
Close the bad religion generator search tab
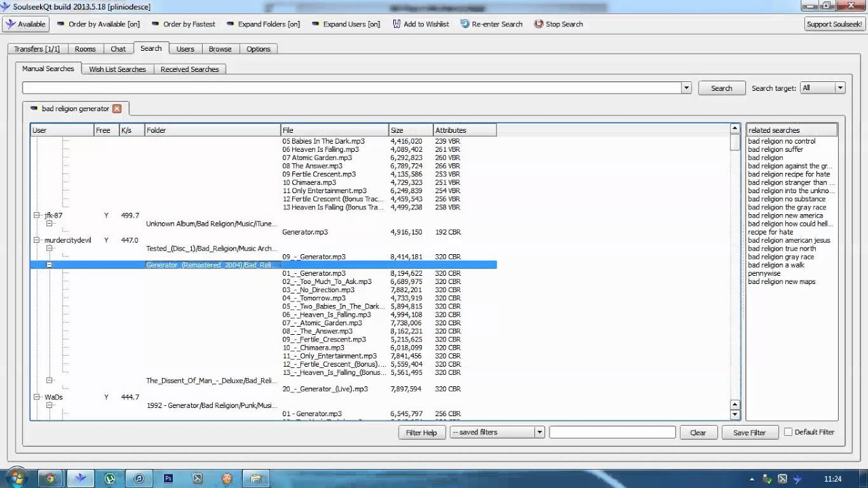click(117, 108)
